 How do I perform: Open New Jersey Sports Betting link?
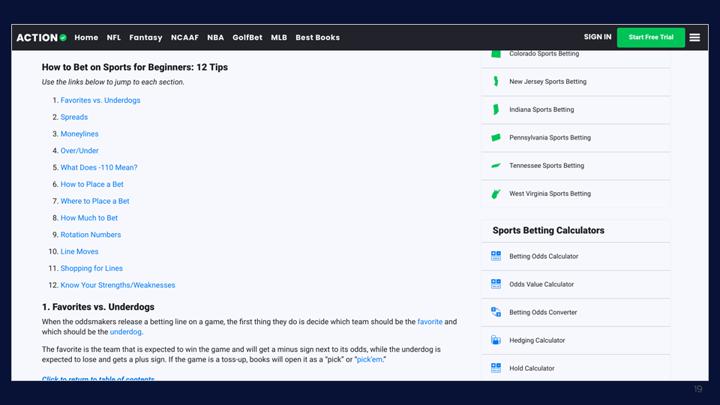pyautogui.click(x=547, y=82)
